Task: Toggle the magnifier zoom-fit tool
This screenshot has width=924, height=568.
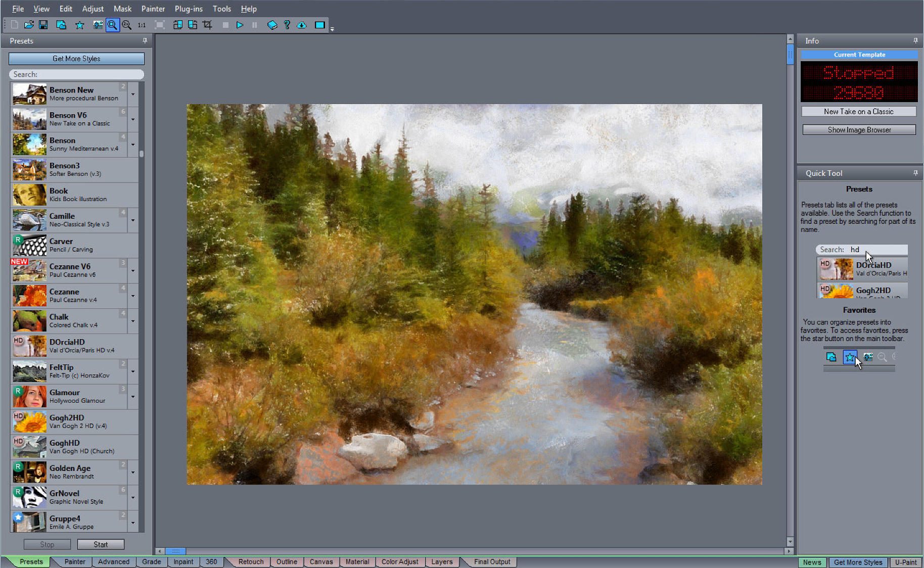Action: tap(112, 25)
